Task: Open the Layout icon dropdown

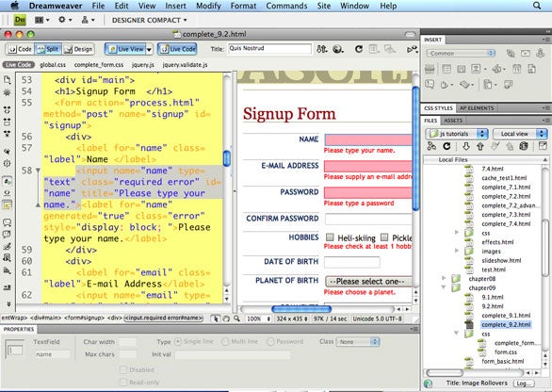Action: click(x=41, y=20)
